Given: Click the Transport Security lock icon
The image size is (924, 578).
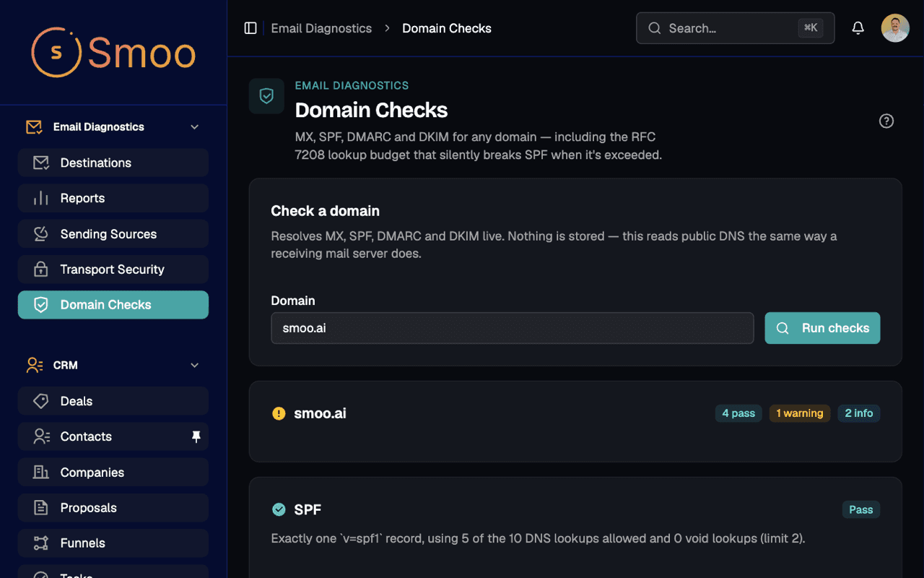Looking at the screenshot, I should coord(41,269).
